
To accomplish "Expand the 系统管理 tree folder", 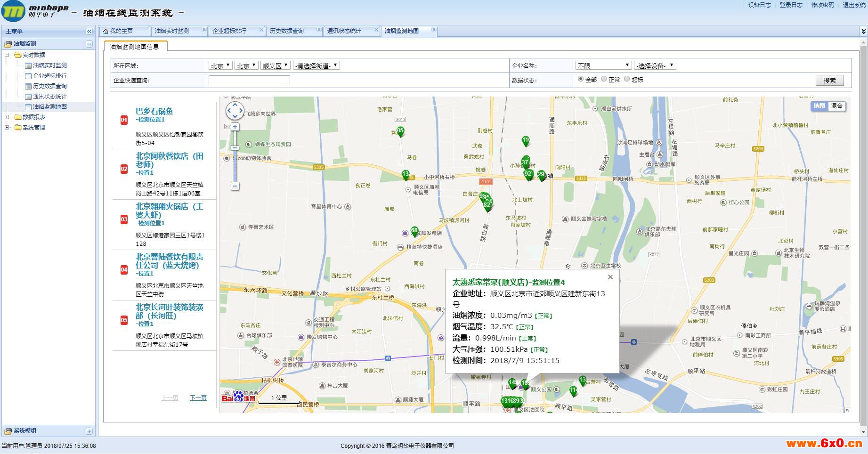I will [x=7, y=128].
